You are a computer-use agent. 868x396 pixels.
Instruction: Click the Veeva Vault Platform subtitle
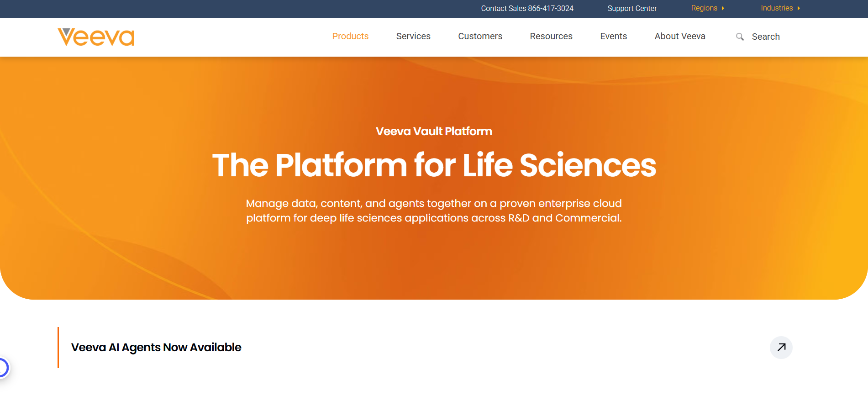click(x=434, y=132)
